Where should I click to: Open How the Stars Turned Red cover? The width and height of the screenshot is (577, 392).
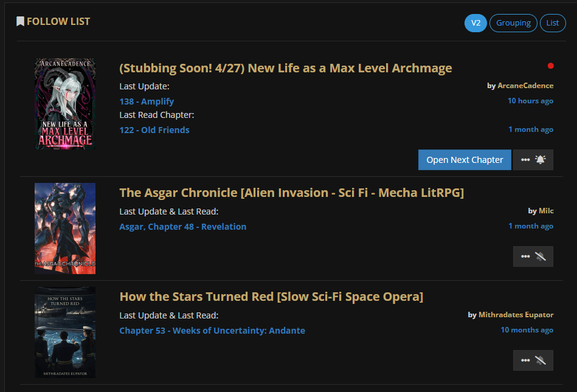coord(65,332)
